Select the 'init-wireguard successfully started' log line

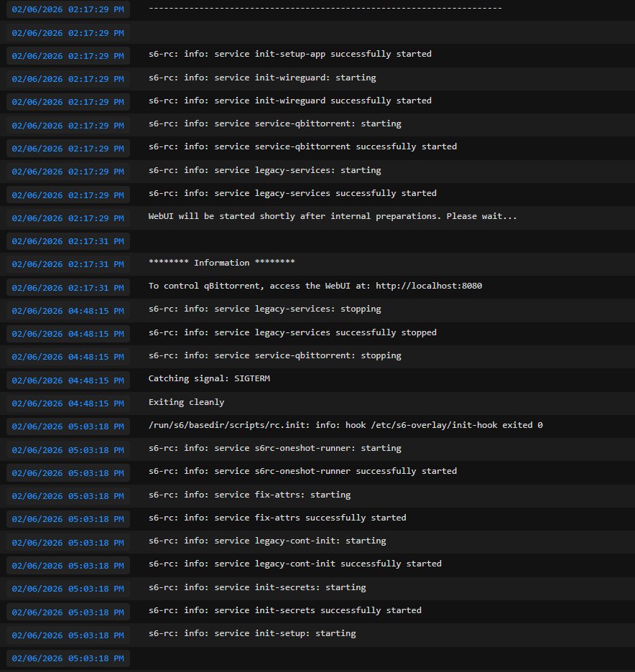tap(289, 101)
